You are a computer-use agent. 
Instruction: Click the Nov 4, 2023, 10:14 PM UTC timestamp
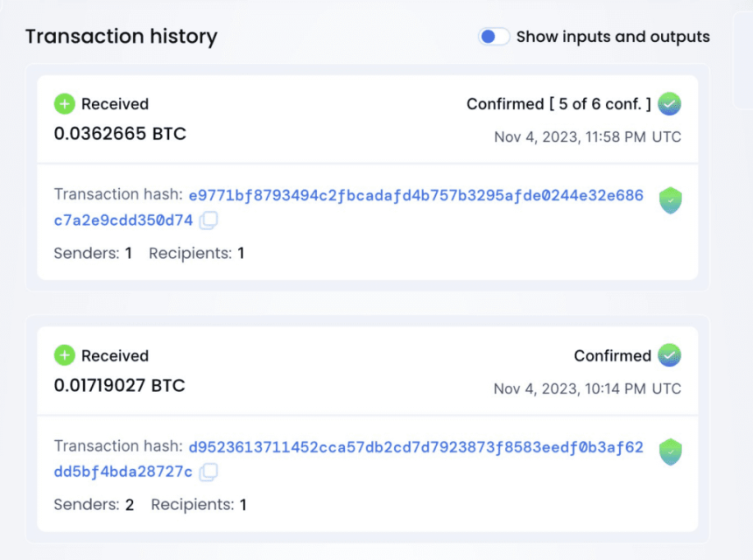coord(588,388)
